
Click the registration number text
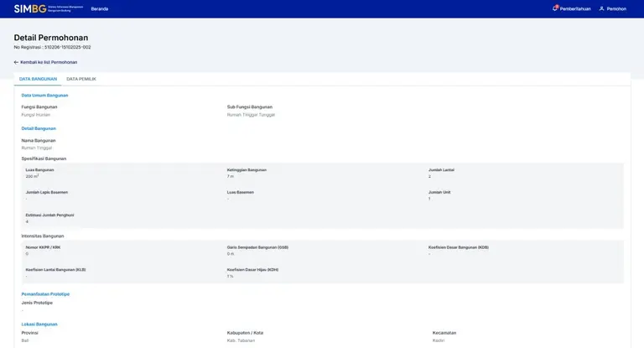52,47
